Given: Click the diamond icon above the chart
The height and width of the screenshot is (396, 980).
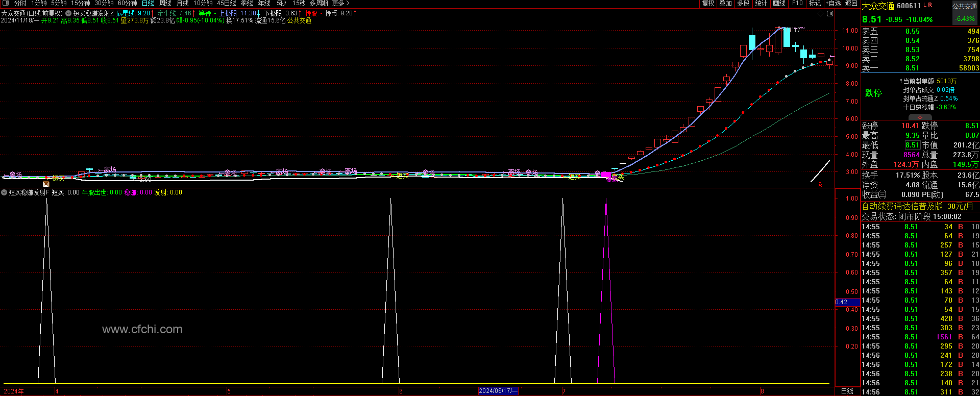Looking at the screenshot, I should (821, 14).
